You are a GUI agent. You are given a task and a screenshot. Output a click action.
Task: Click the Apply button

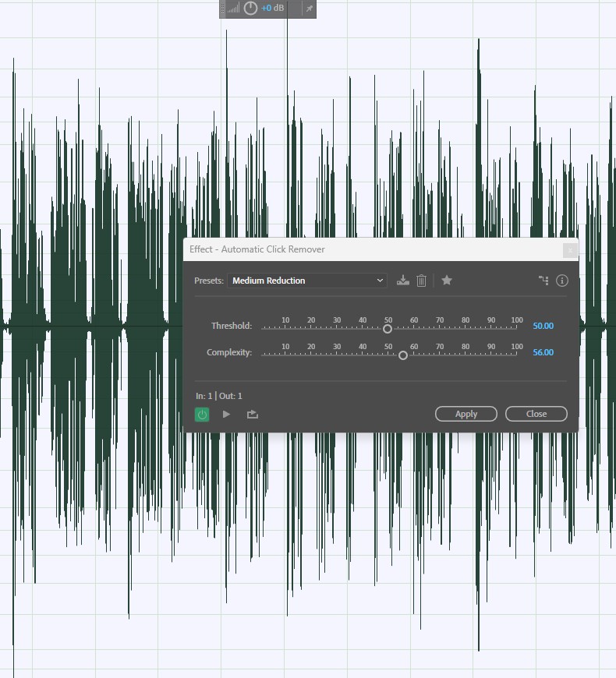(466, 414)
